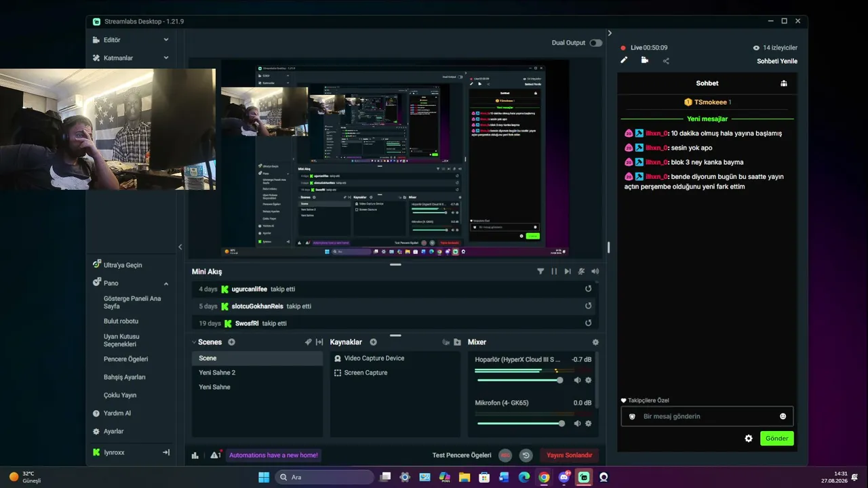
Task: Click Test Pencere Ögeleri button
Action: 462,455
